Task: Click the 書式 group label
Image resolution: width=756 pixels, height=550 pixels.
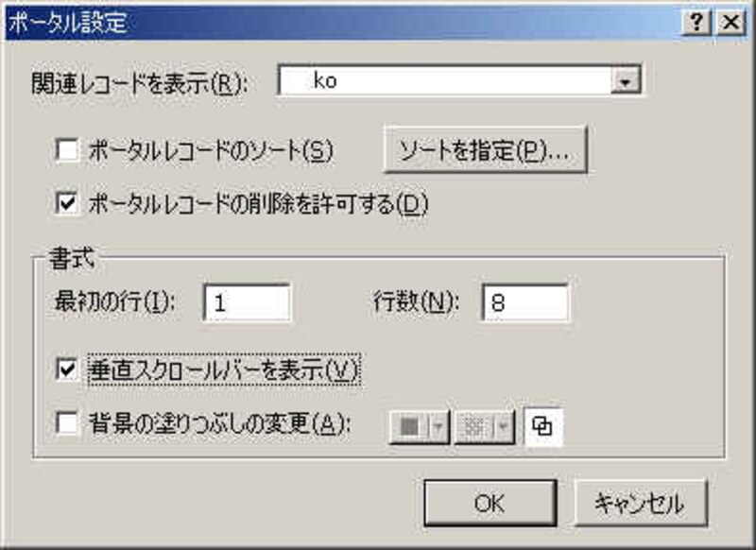Action: click(x=72, y=258)
